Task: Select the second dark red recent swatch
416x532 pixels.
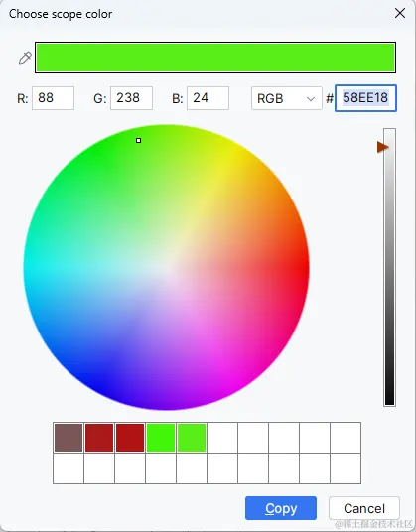Action: 130,438
